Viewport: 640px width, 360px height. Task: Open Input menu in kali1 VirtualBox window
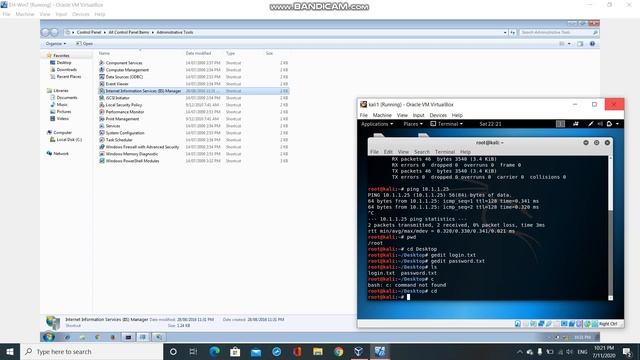tap(418, 115)
